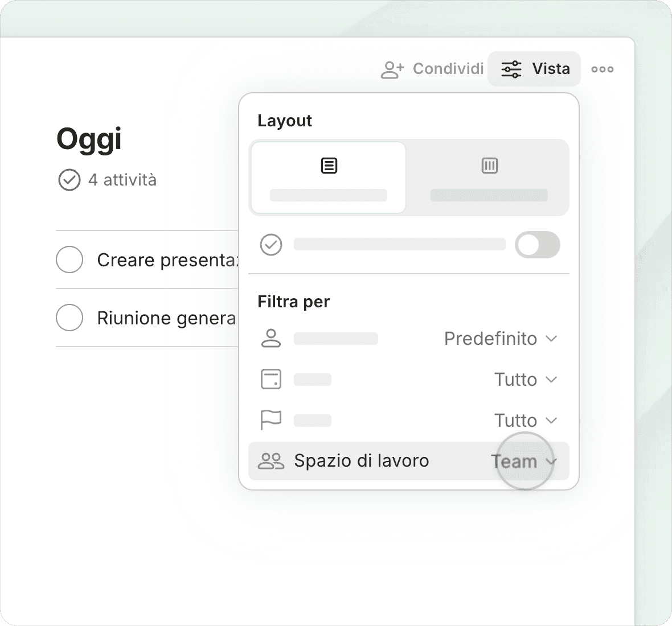Open the Predefinito dropdown
This screenshot has height=626, width=672.
[500, 339]
